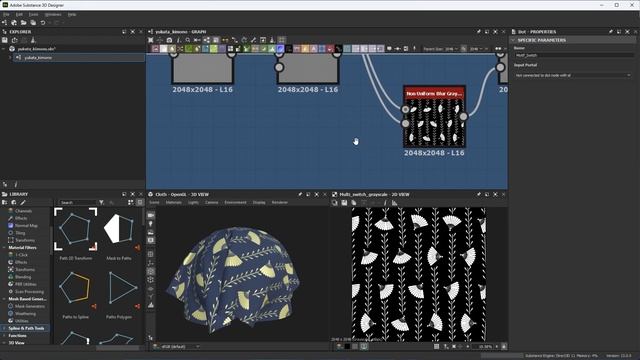Collapse the Material Filters category
This screenshot has width=640, height=360.
click(x=4, y=248)
